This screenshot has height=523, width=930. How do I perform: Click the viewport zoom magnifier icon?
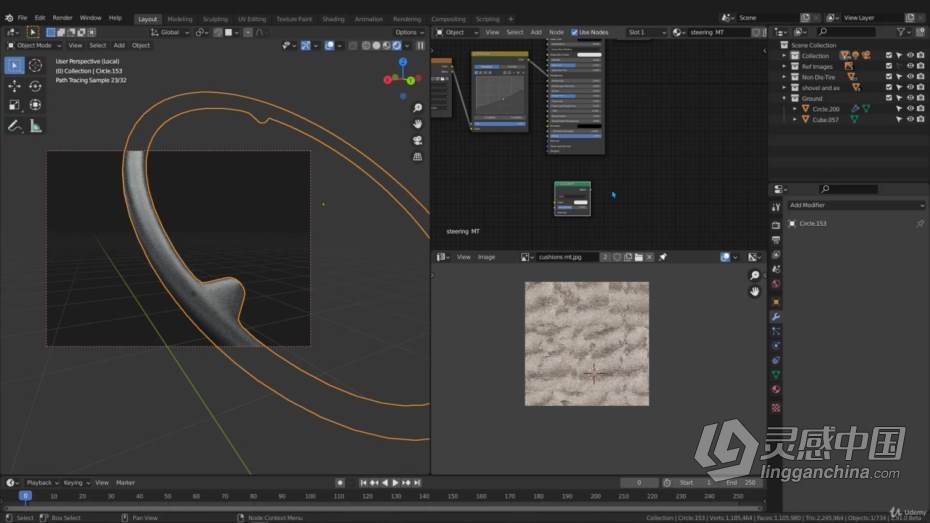(x=418, y=108)
